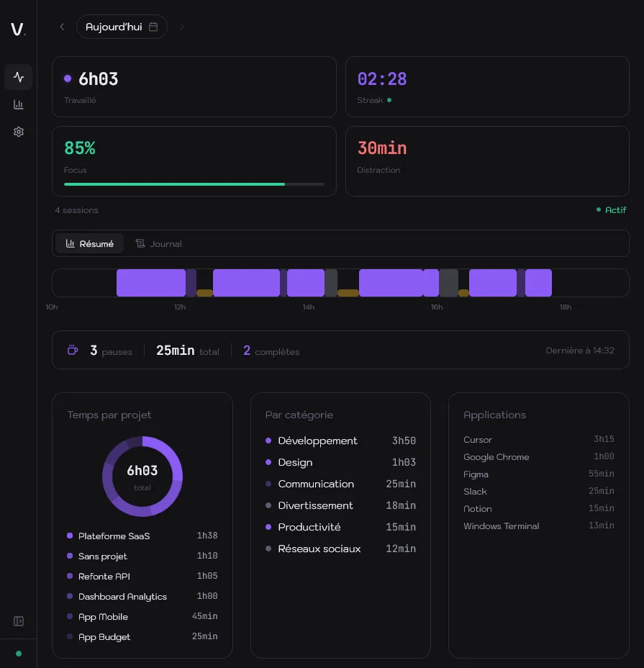Click the 4 sessions label
This screenshot has width=644, height=668.
coord(77,210)
